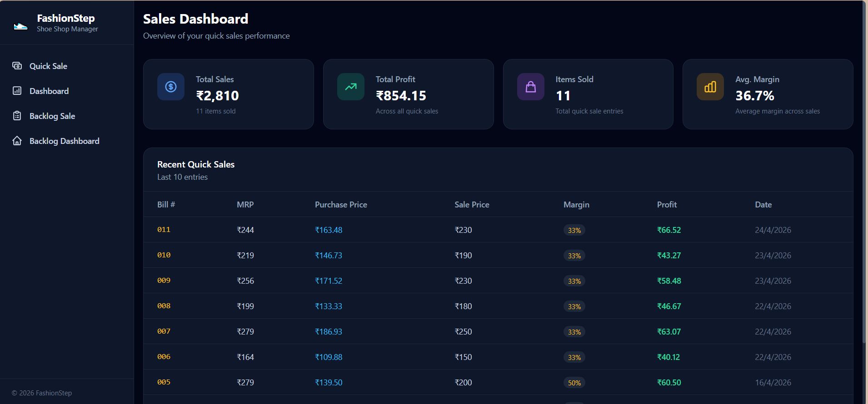Image resolution: width=868 pixels, height=404 pixels.
Task: Click purchase price ₹146.73
Action: (329, 255)
